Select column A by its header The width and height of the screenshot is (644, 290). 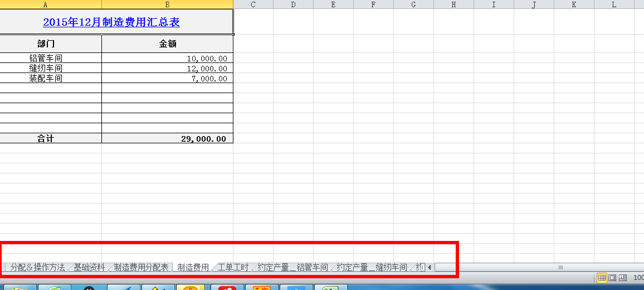45,4
